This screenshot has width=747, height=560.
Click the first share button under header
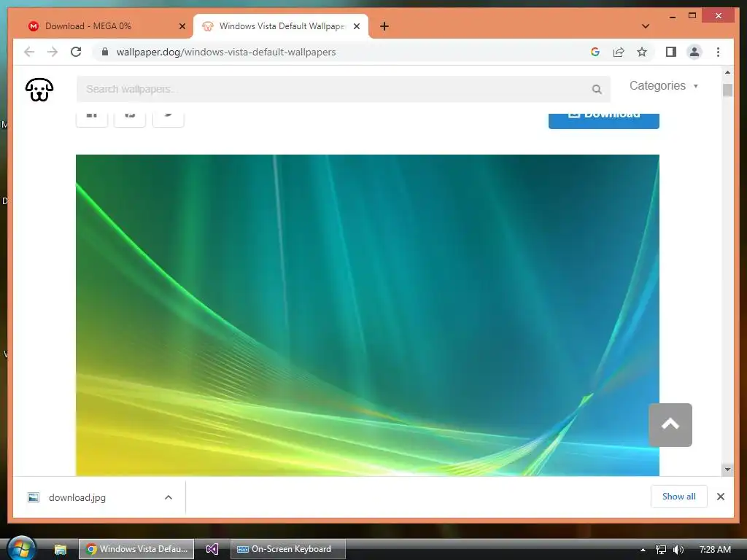(x=92, y=120)
